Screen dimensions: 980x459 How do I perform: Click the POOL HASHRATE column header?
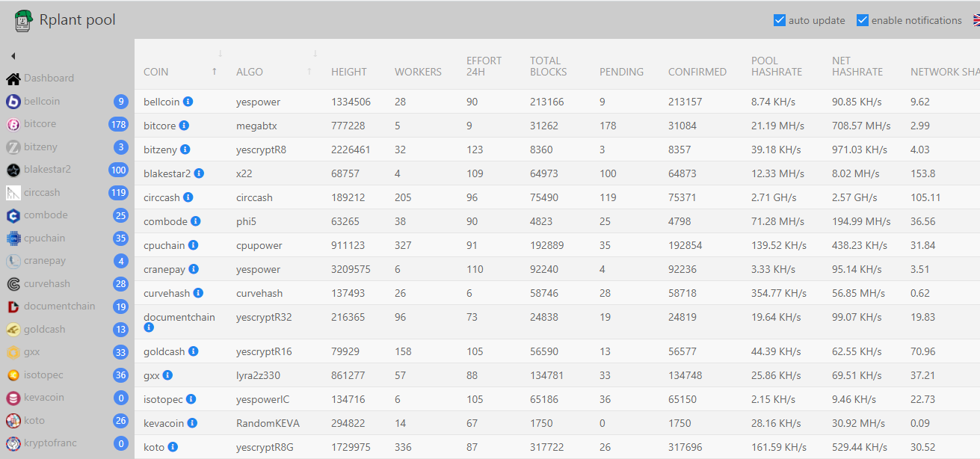pyautogui.click(x=777, y=66)
